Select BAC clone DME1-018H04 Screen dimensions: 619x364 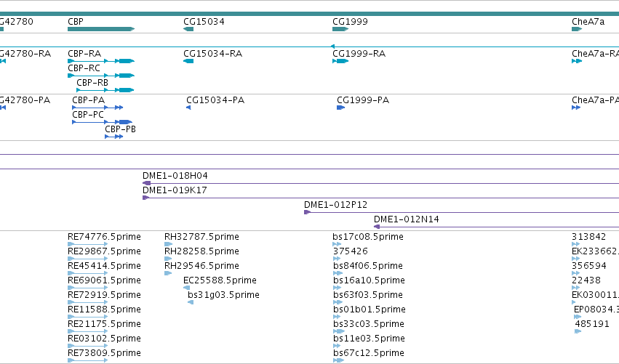point(380,183)
